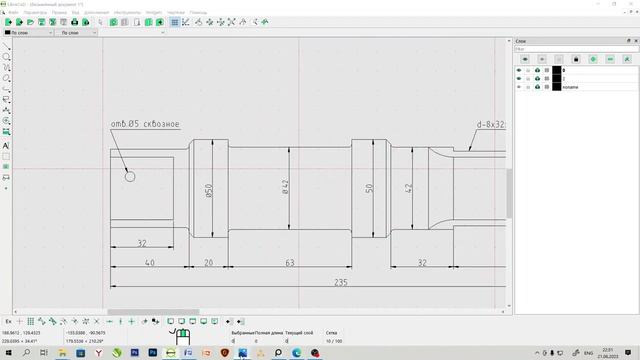Toggle printing for layer 0
Viewport: 640px width, 360px height.
point(538,70)
